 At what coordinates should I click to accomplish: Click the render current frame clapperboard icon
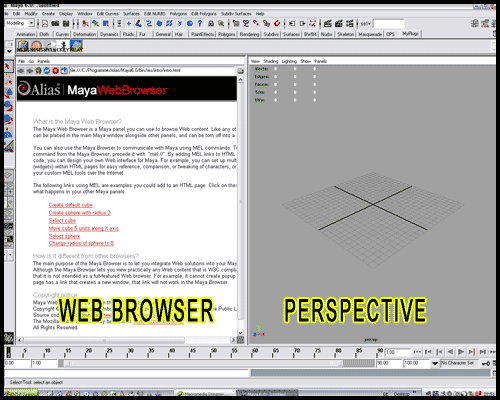coord(328,23)
